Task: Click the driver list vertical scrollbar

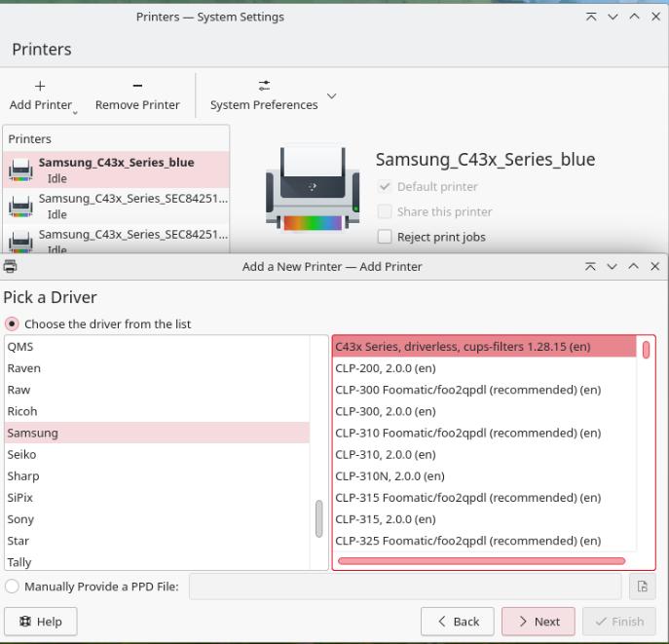Action: pos(646,350)
